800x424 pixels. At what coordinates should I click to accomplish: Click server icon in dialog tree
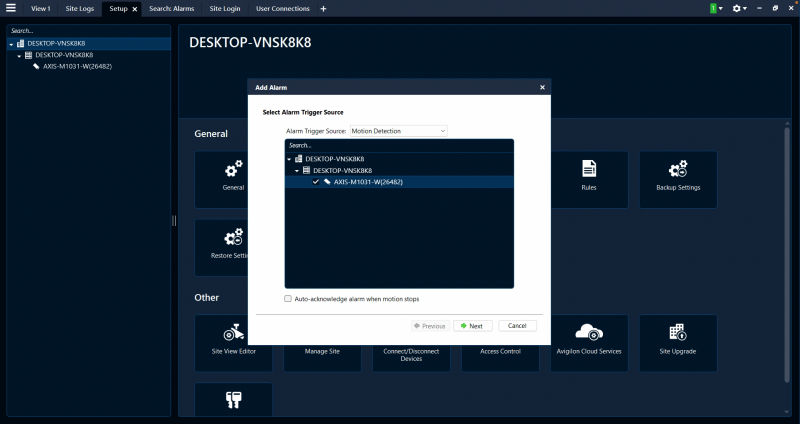coord(306,170)
